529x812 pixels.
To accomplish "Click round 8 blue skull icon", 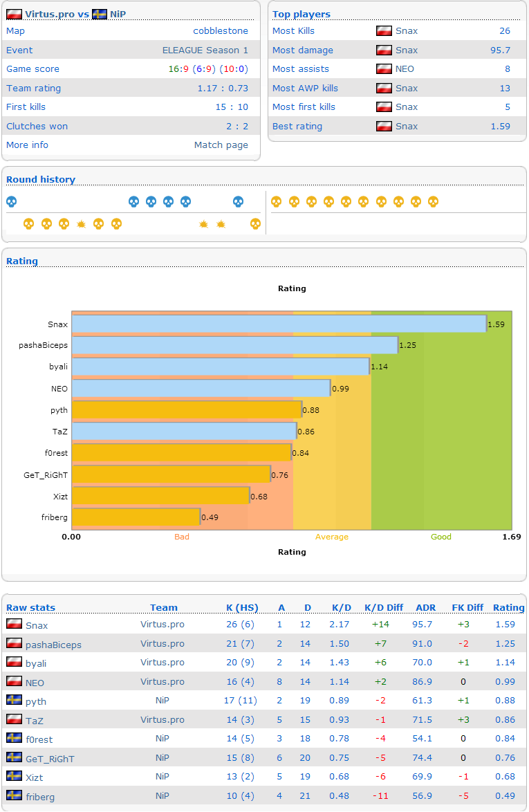I will 133,201.
